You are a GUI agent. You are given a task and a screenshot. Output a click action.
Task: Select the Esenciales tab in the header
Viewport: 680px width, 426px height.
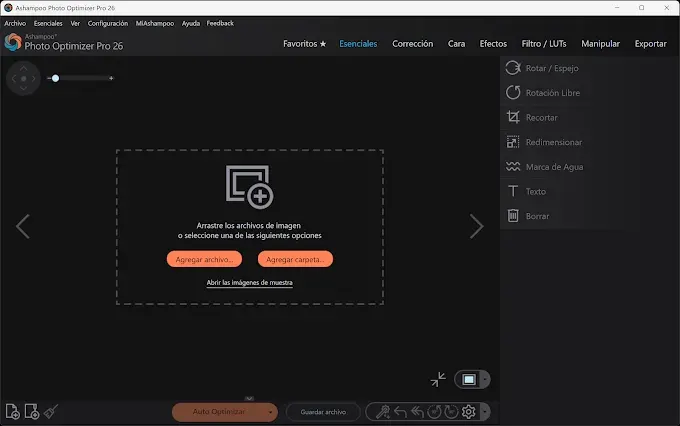tap(358, 44)
